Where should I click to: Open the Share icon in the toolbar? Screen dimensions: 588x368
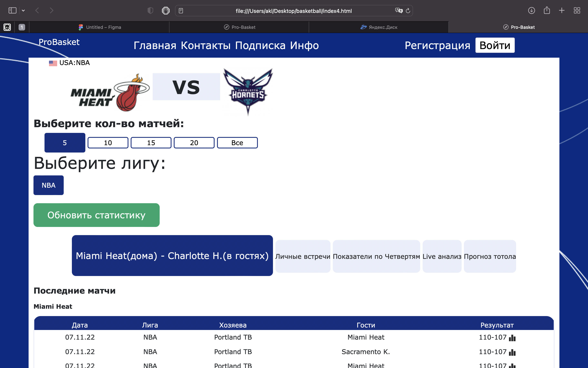pos(547,10)
